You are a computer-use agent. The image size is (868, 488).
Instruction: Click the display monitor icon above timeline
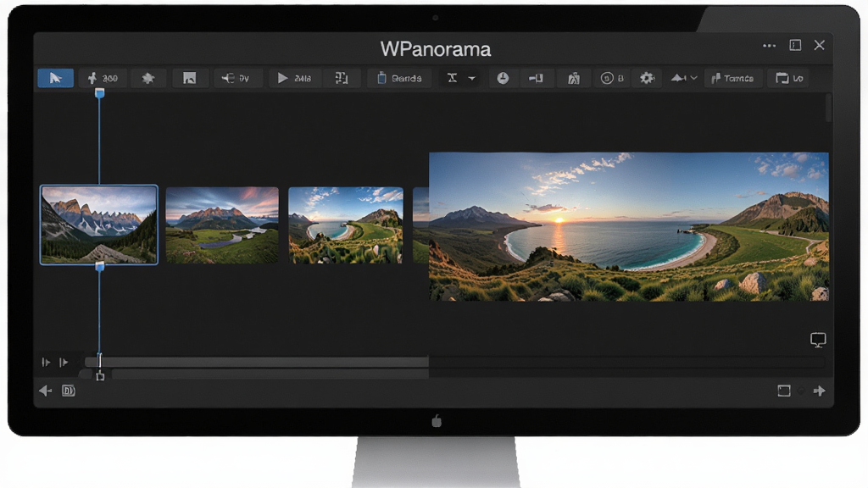click(818, 340)
